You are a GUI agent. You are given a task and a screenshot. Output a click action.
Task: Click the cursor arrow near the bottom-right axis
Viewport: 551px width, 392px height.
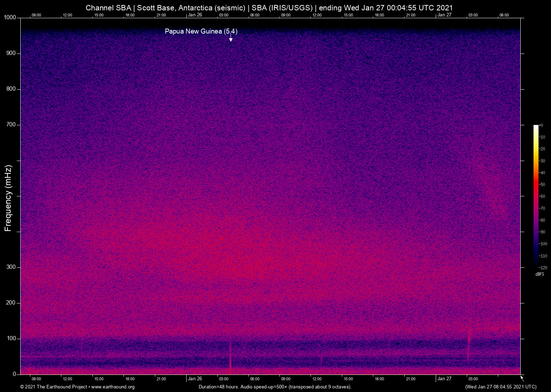pyautogui.click(x=521, y=377)
